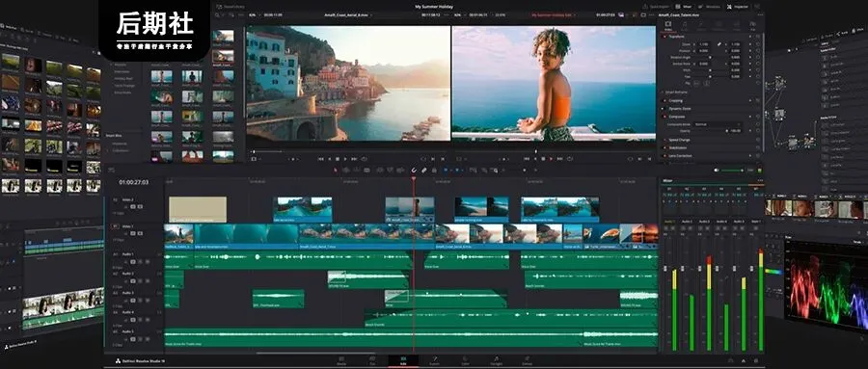Mute the Audio 1 track
Viewport: 868px width, 369px height.
point(148,262)
